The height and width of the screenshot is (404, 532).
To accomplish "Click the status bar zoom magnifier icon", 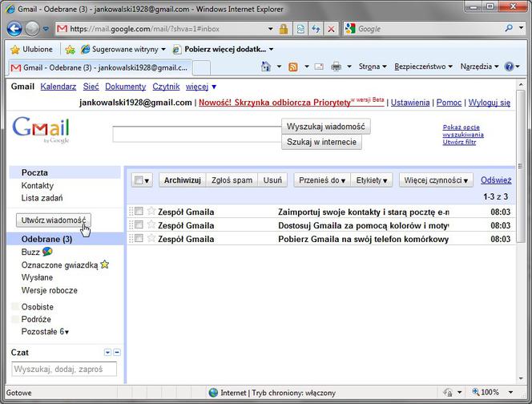I will tap(476, 392).
